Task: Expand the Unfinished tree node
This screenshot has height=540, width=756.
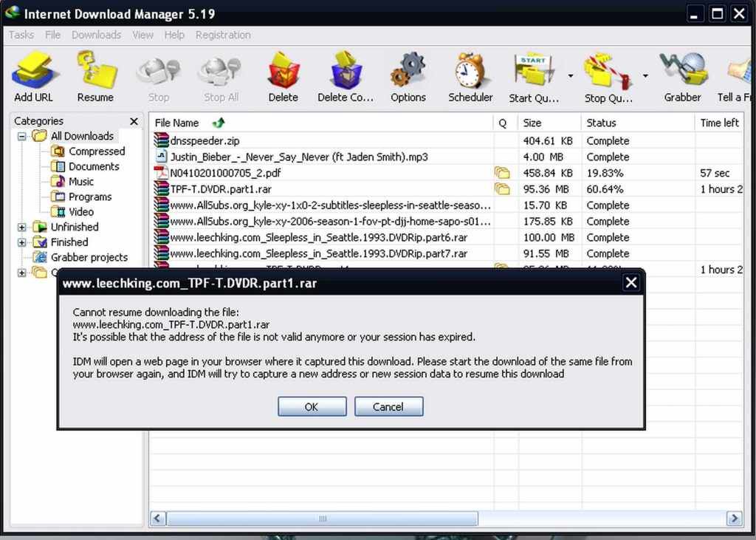Action: tap(21, 228)
